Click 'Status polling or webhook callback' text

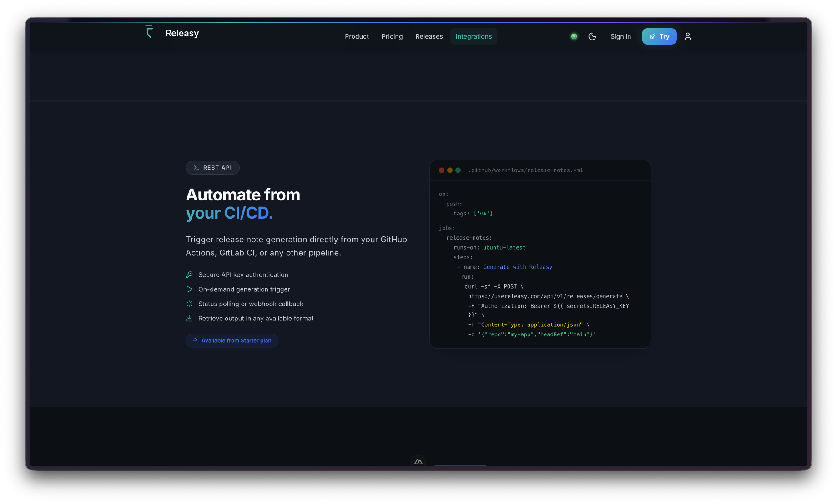[251, 304]
